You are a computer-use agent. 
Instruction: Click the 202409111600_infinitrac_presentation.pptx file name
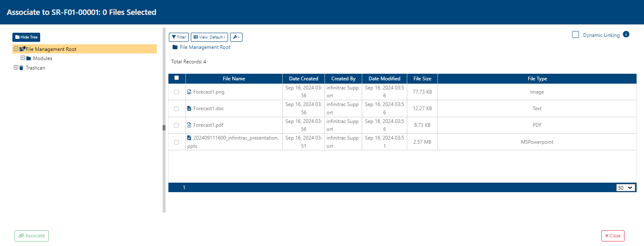pos(233,142)
